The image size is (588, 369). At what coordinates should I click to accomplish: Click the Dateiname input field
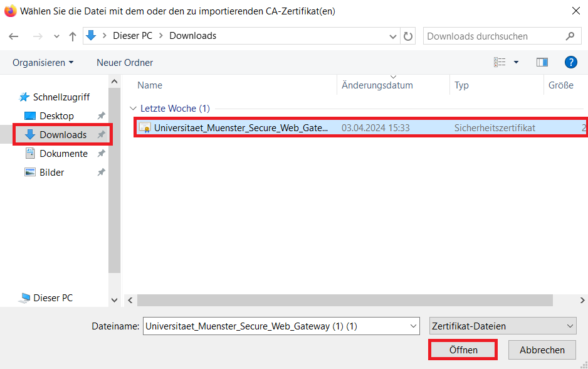275,326
